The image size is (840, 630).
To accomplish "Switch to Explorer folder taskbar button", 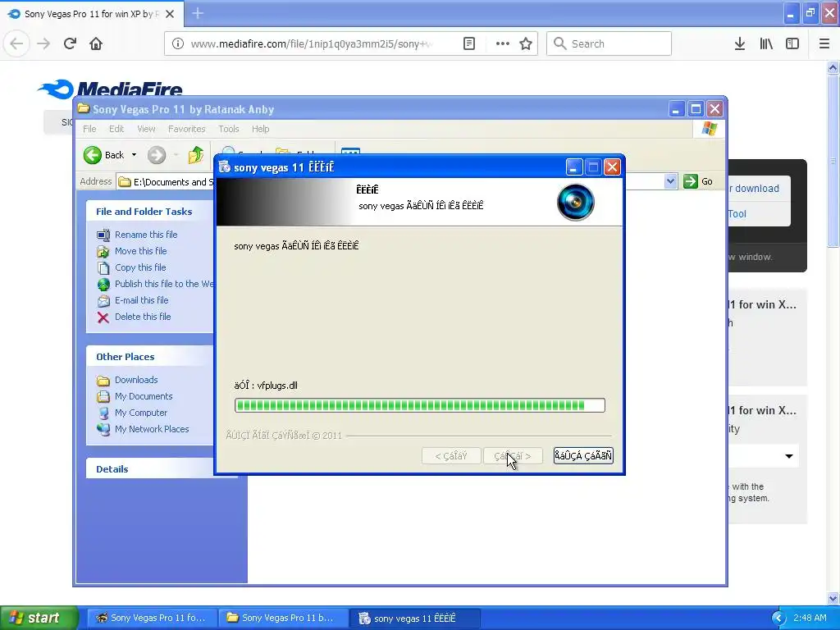I will click(282, 619).
